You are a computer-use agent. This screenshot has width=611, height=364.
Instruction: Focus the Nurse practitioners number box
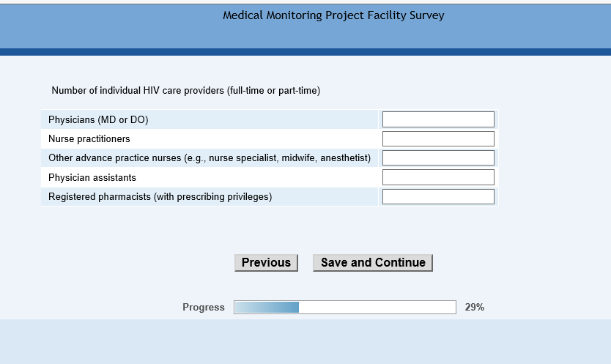(x=438, y=139)
